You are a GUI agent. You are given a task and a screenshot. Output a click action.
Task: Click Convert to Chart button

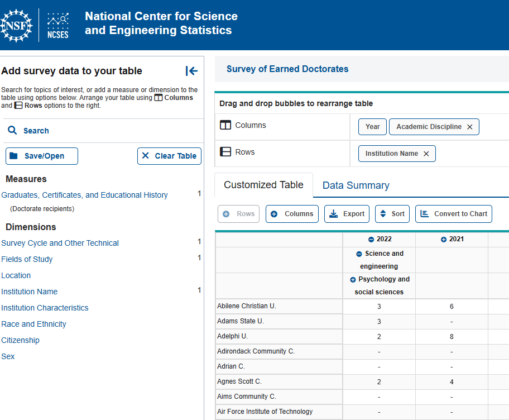point(453,214)
